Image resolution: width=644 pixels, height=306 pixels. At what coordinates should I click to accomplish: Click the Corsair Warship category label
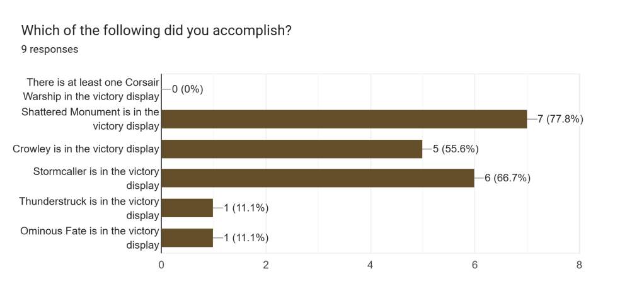coord(92,89)
